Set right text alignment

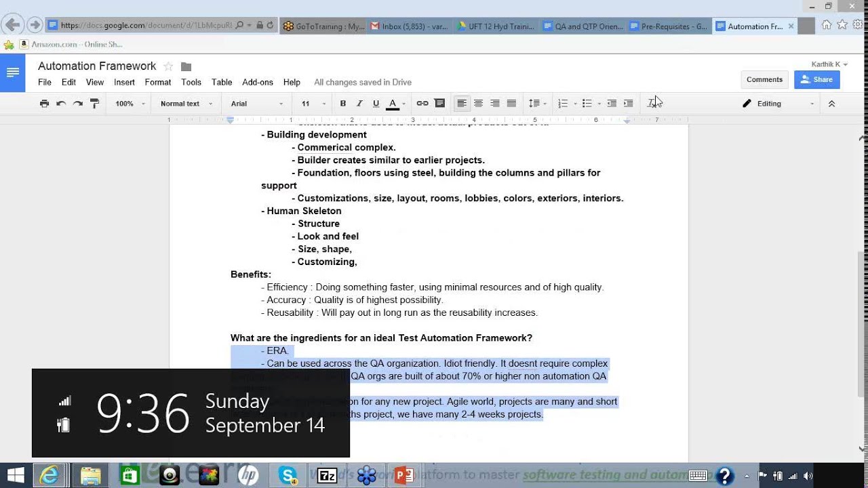(495, 104)
